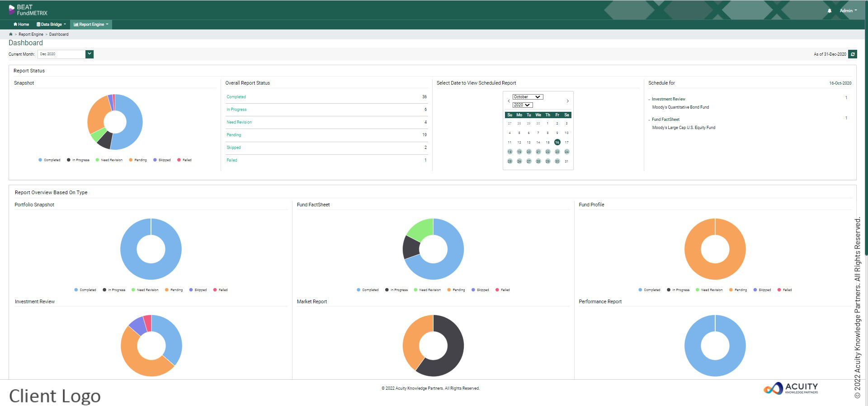
Task: Toggle Pending legend in Snapshot chart
Action: pos(137,160)
